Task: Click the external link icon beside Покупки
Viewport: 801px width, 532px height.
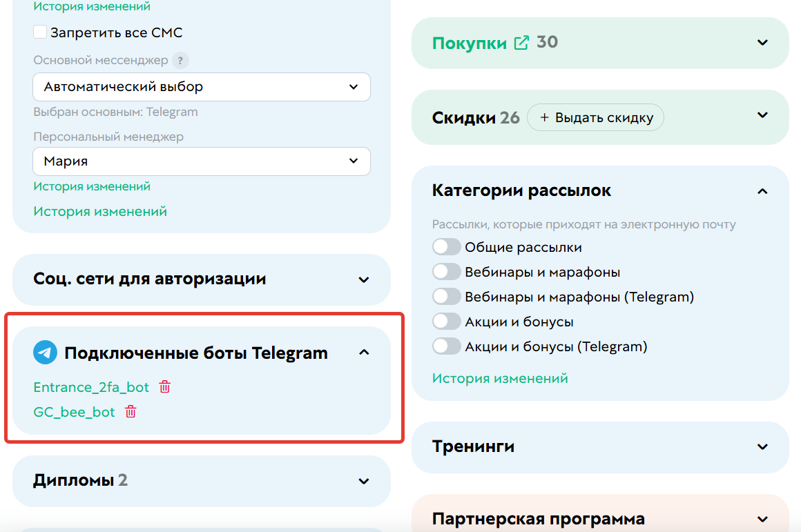Action: pyautogui.click(x=521, y=42)
